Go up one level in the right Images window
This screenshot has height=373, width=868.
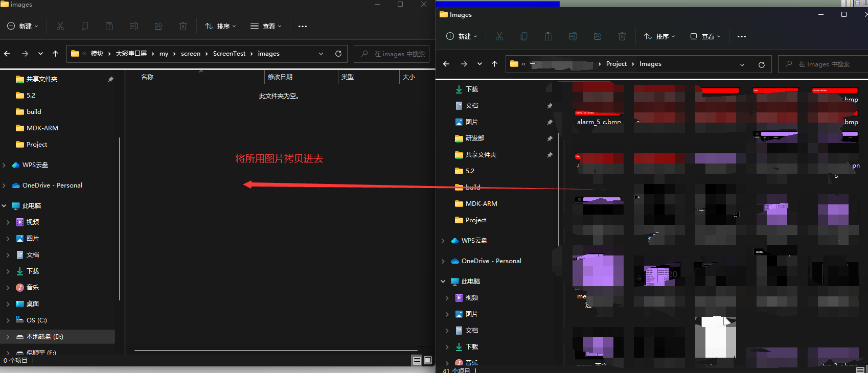pos(495,64)
